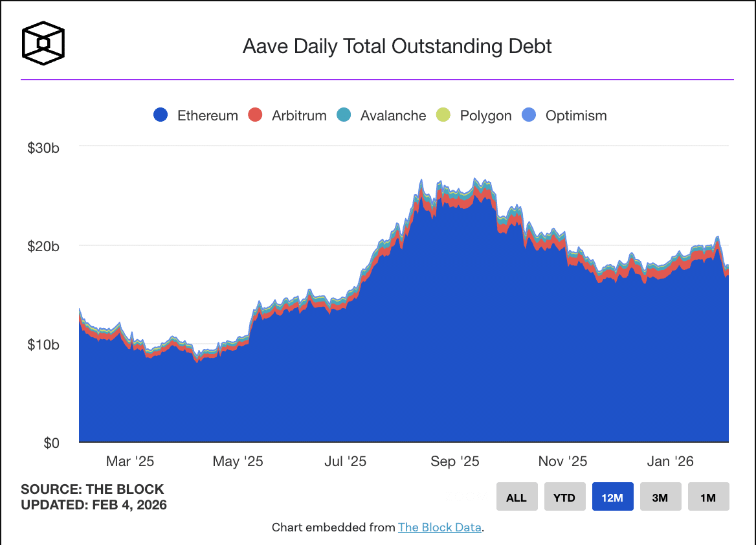The width and height of the screenshot is (756, 545).
Task: Toggle Avalanche series label visibility
Action: 393,116
